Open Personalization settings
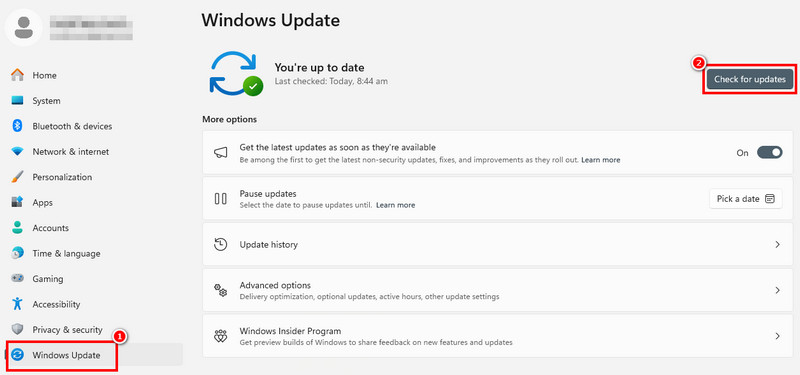The width and height of the screenshot is (800, 375). (x=62, y=177)
